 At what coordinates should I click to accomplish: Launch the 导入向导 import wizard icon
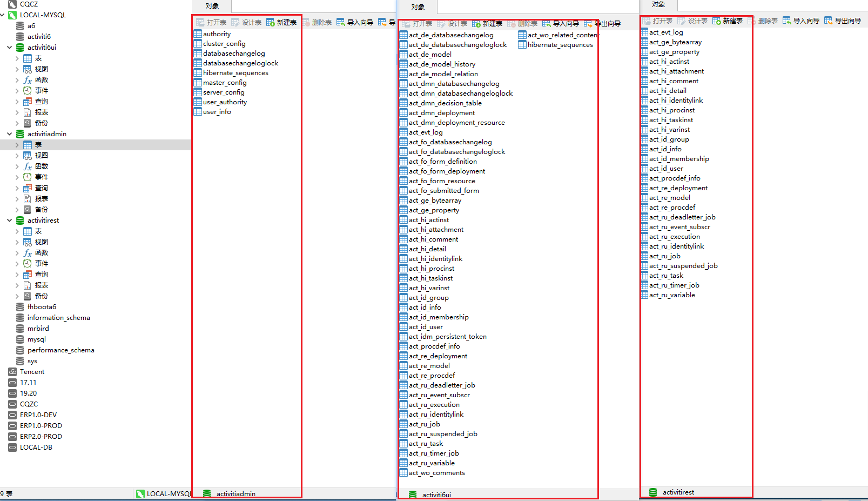pos(356,22)
